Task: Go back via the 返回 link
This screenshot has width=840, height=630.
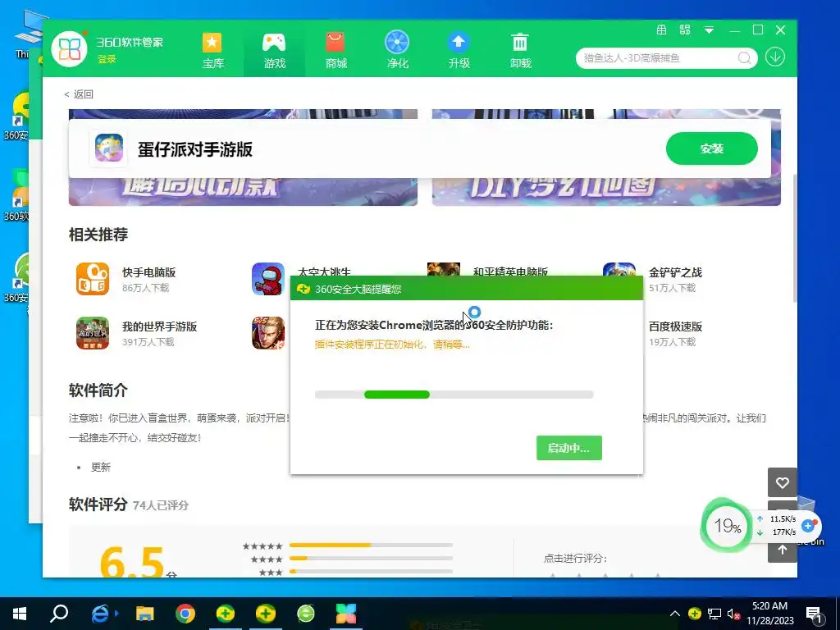Action: [80, 94]
